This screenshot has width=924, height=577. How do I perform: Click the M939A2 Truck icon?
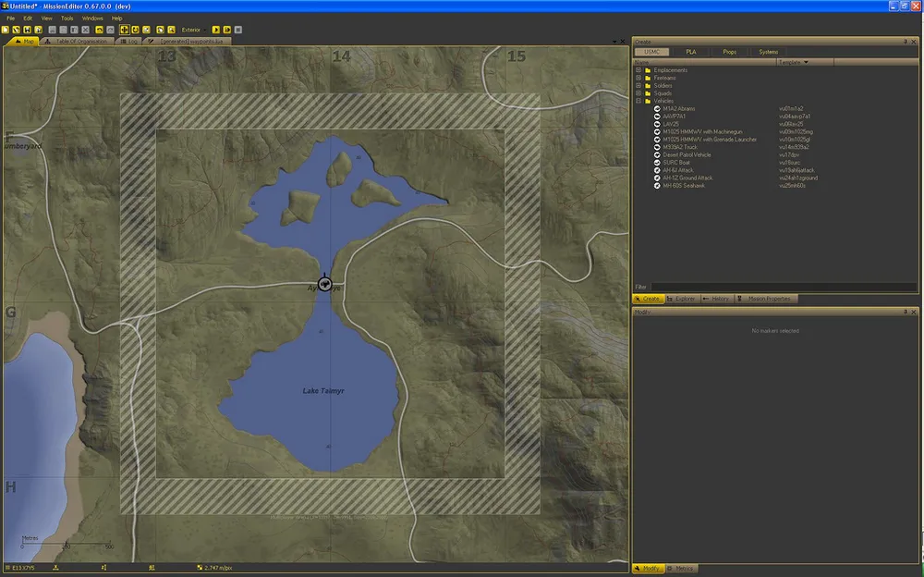(657, 147)
